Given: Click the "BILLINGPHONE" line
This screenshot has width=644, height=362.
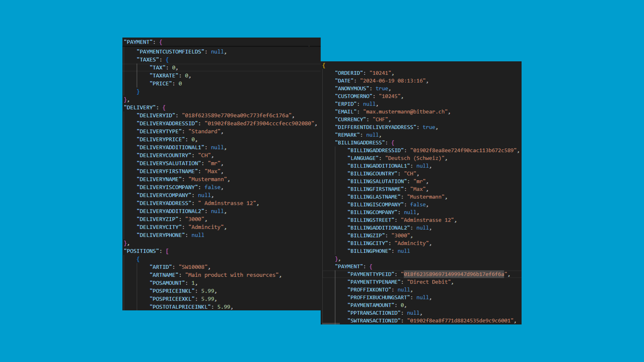Looking at the screenshot, I should click(x=379, y=251).
